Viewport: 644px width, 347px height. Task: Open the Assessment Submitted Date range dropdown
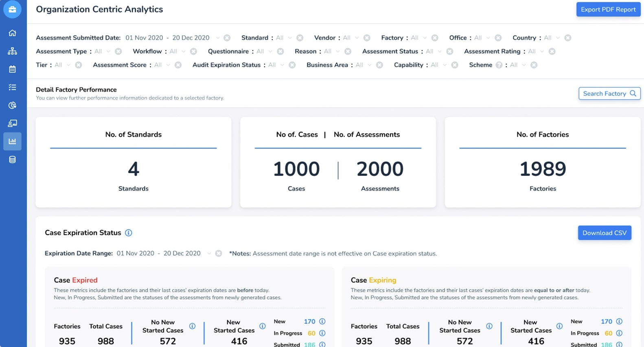[217, 38]
